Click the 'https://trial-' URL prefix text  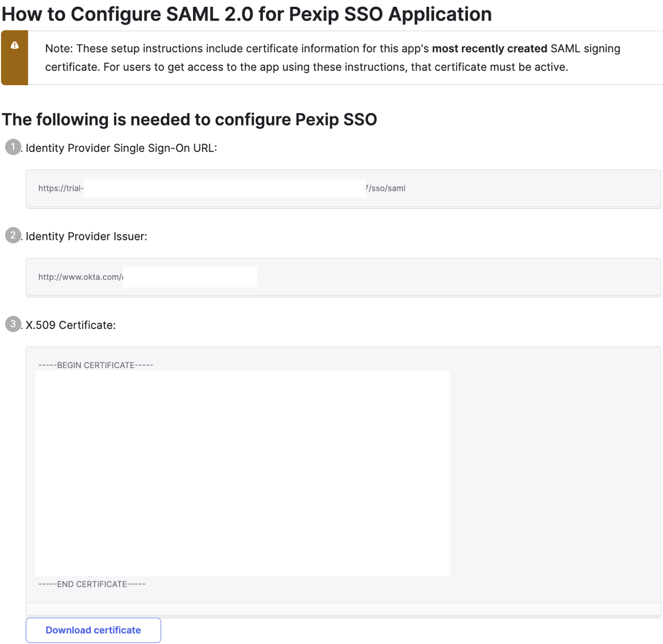[61, 188]
